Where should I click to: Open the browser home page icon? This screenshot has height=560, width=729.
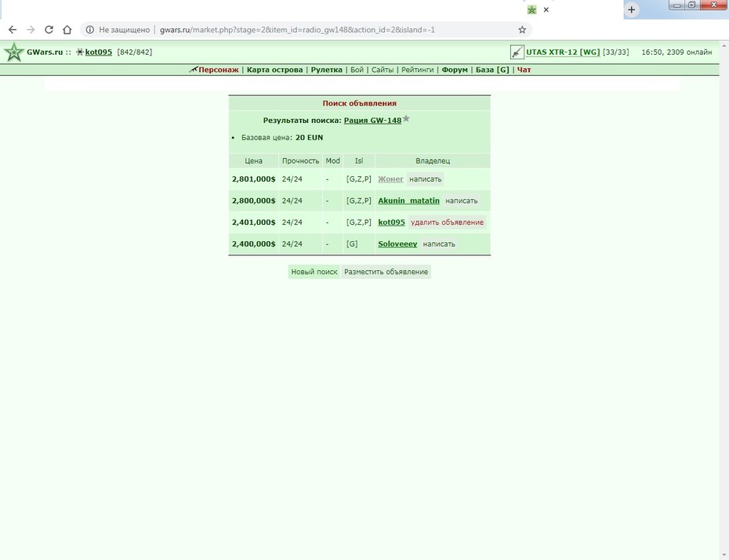pyautogui.click(x=67, y=30)
